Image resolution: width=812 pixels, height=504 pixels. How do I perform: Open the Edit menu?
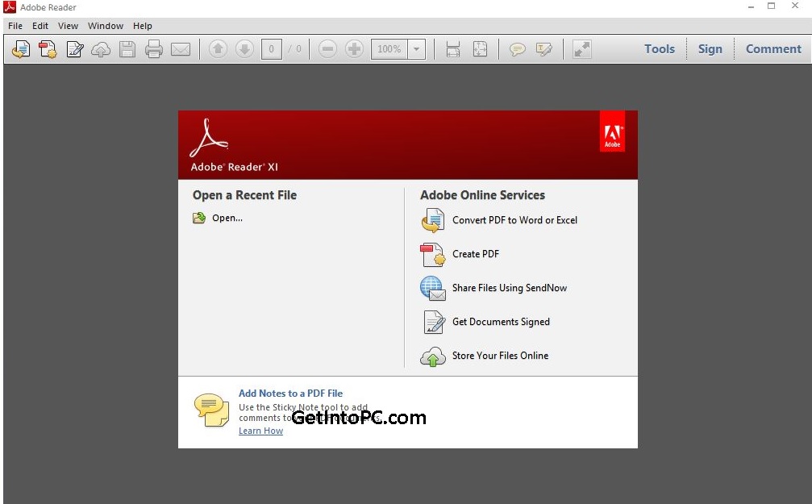point(40,26)
